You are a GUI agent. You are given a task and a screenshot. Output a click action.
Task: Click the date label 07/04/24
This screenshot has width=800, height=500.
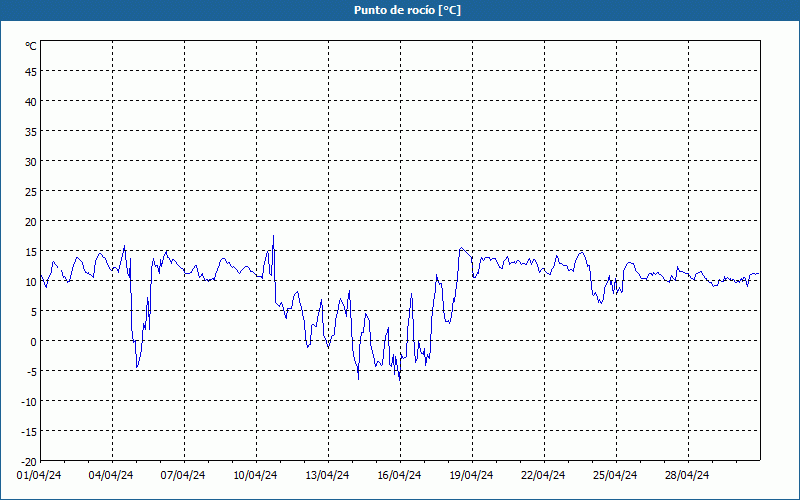click(183, 475)
